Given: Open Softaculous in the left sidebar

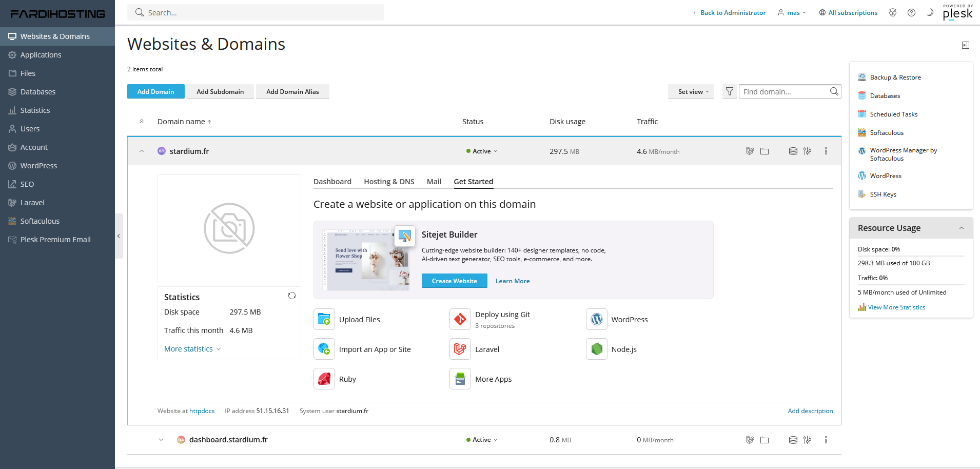Looking at the screenshot, I should (x=57, y=221).
